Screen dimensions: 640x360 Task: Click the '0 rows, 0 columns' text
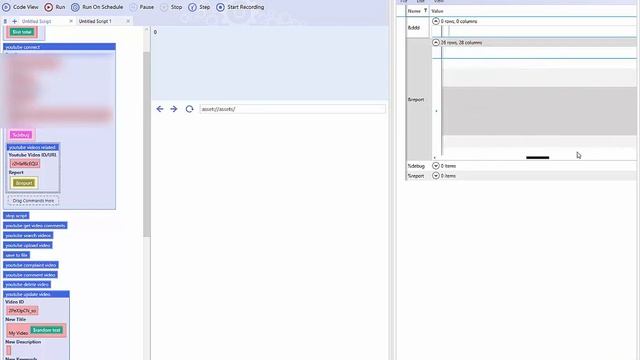(x=459, y=21)
